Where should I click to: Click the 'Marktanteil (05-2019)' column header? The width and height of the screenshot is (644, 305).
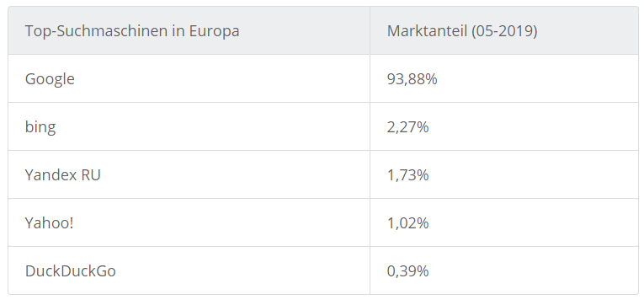click(x=504, y=31)
